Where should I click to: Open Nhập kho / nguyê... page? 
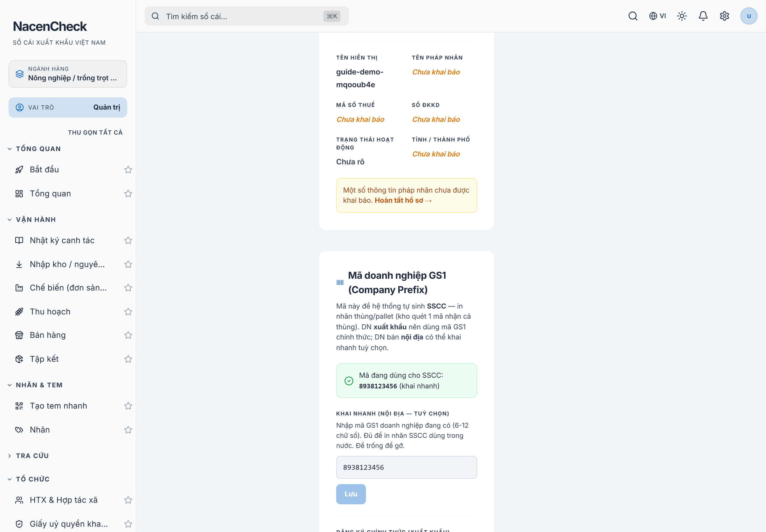pyautogui.click(x=67, y=264)
